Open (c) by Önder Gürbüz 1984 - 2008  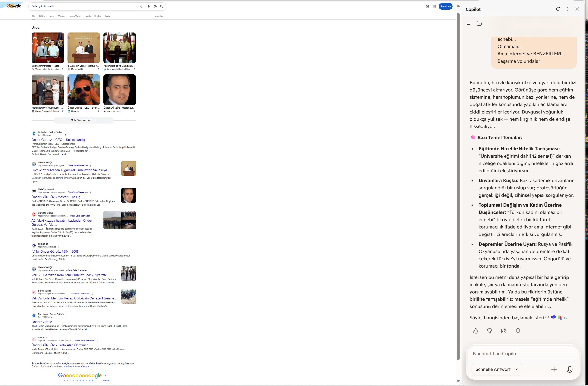point(55,252)
